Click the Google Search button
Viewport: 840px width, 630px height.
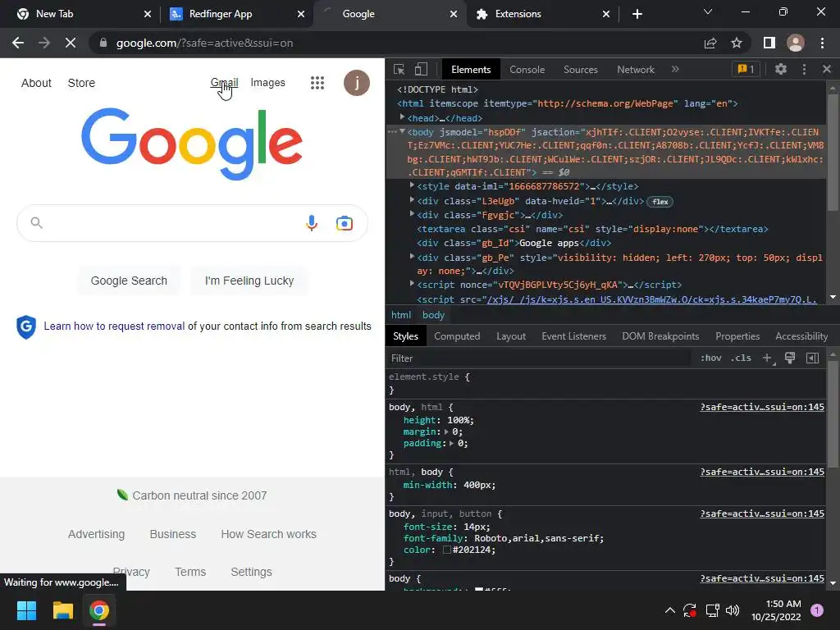129,281
